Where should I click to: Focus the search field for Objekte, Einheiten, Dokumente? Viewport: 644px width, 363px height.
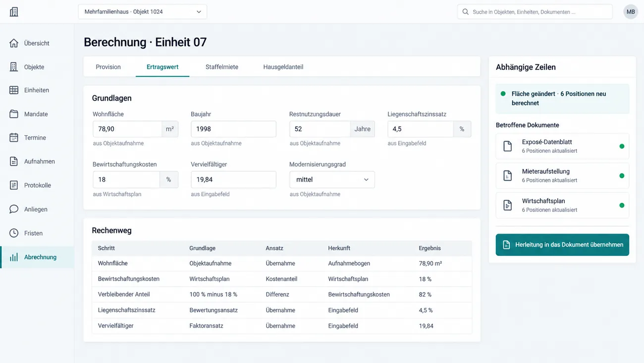pyautogui.click(x=535, y=12)
